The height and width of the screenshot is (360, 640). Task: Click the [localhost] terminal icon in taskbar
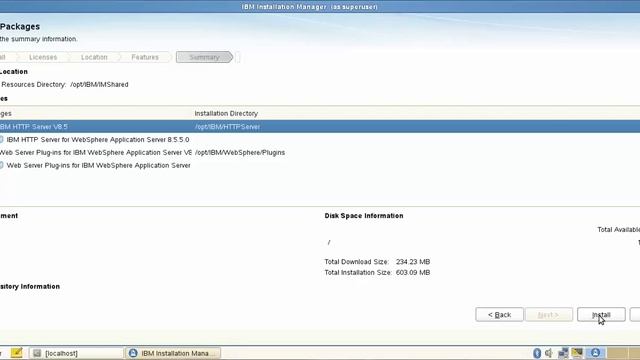click(x=37, y=353)
